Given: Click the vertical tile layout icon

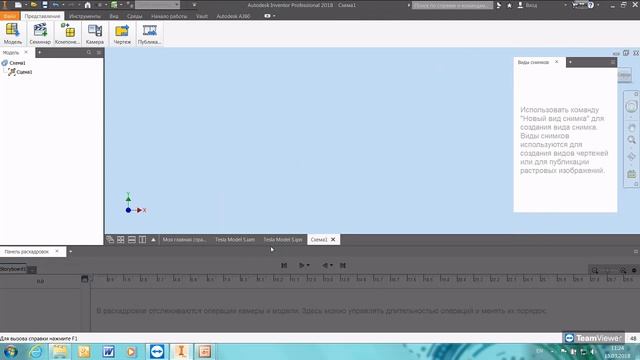Looking at the screenshot, I should pos(142,240).
